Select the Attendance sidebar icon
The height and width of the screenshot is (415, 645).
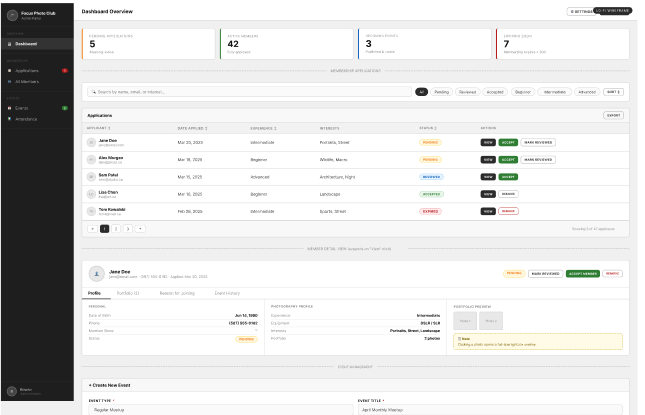10,119
